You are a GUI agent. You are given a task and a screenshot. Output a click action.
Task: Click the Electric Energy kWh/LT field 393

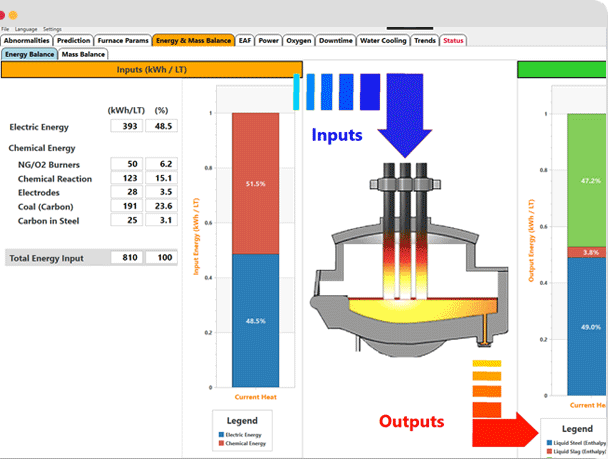tap(127, 126)
